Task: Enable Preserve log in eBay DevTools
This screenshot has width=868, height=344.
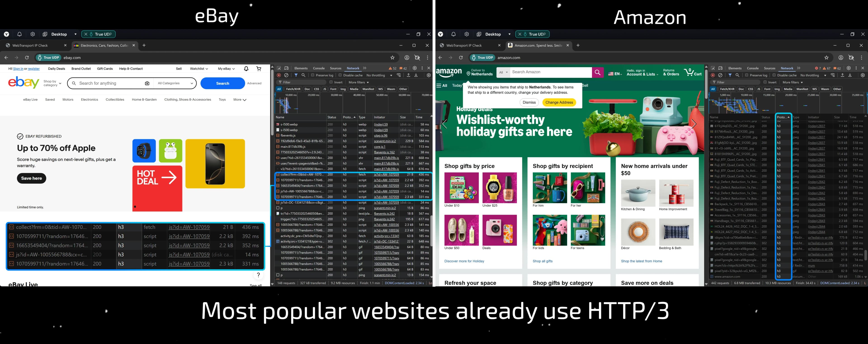Action: coord(313,75)
